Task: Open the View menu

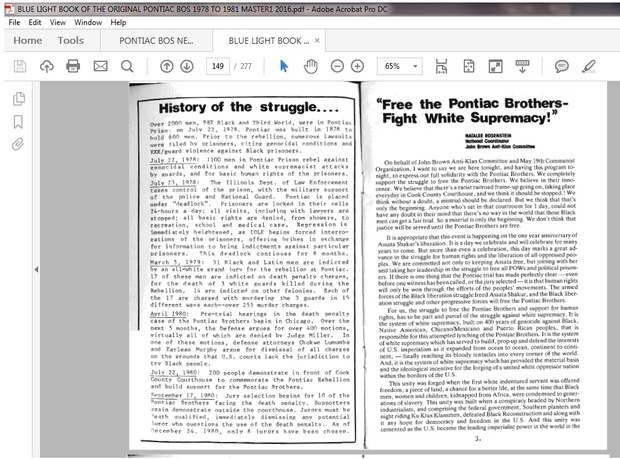Action: [58, 22]
